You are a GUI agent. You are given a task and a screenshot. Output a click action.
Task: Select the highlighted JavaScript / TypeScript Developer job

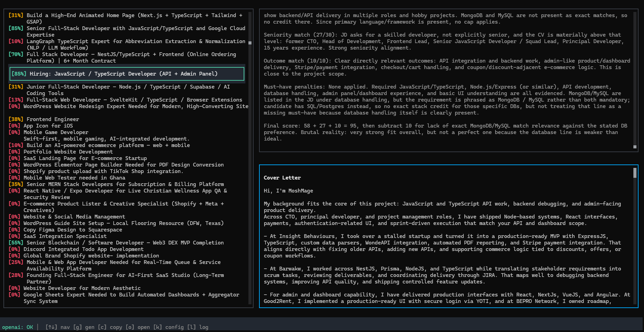[127, 74]
